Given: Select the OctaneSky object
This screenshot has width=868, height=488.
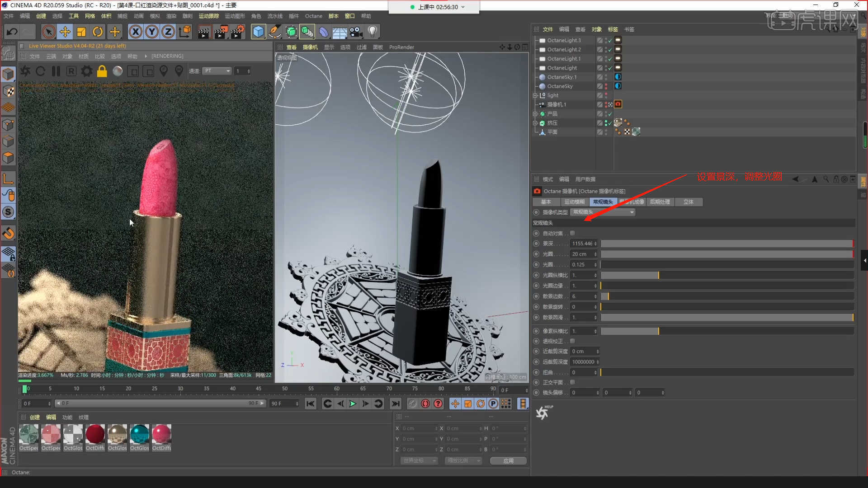Looking at the screenshot, I should (560, 86).
